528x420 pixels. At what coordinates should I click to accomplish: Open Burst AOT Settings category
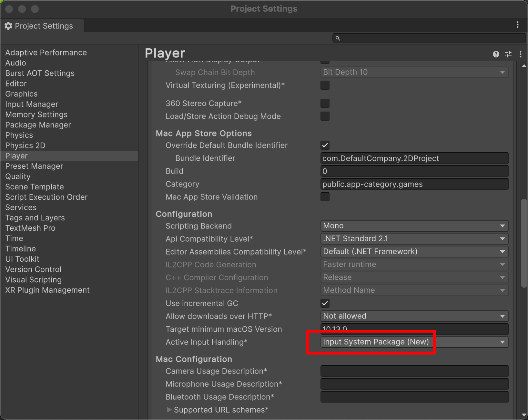40,73
